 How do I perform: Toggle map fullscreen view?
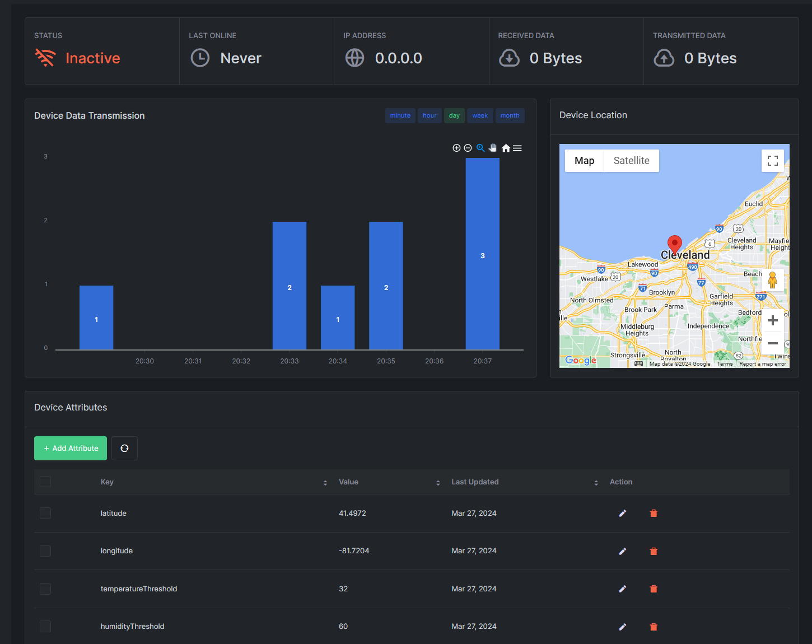[773, 161]
